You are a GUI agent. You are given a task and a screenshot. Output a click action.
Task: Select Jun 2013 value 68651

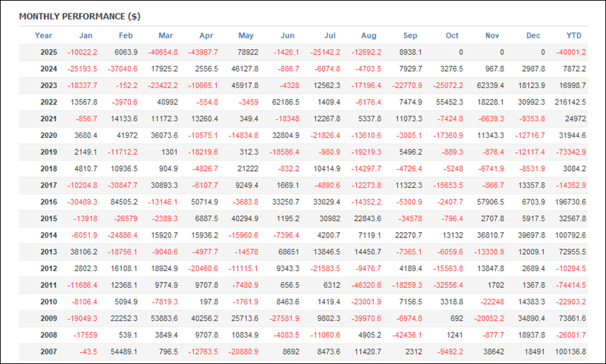tap(290, 252)
